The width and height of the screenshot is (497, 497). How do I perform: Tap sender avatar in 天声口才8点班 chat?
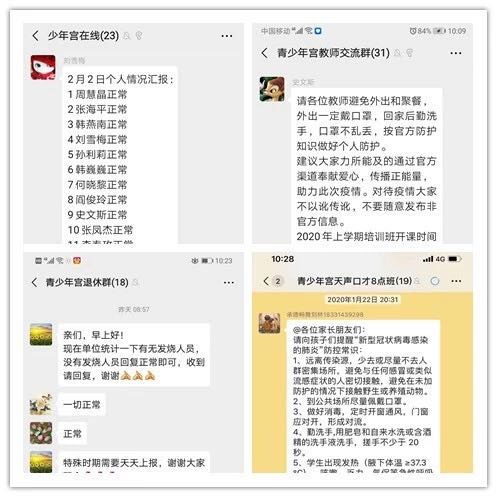click(270, 323)
